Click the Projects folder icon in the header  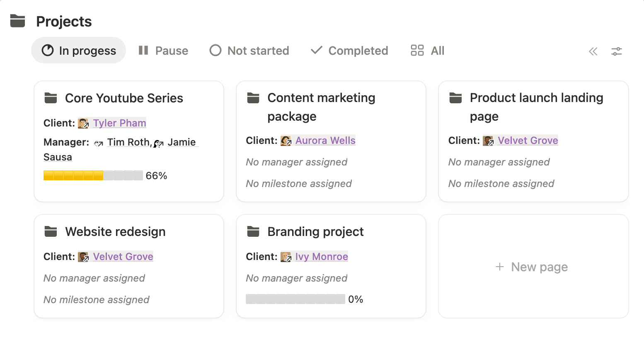[17, 21]
